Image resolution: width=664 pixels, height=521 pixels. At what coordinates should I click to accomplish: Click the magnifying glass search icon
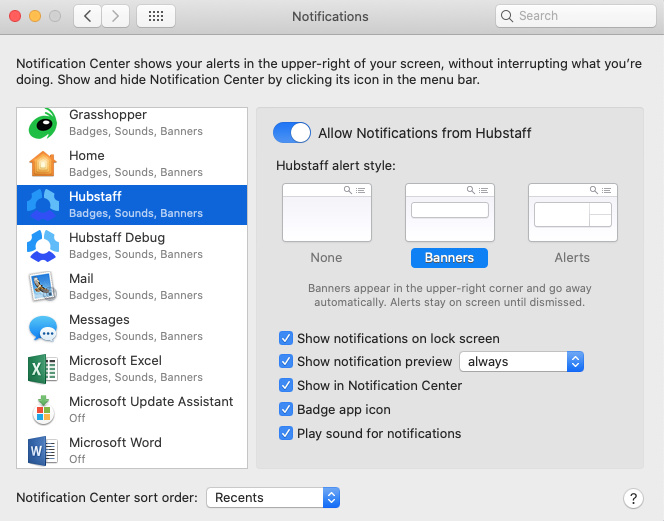pos(506,16)
